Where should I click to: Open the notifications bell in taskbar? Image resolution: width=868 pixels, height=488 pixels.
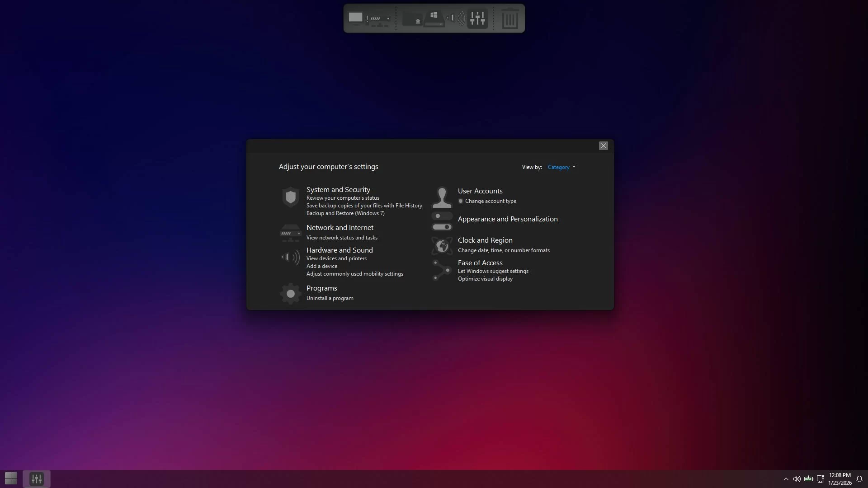[x=859, y=479]
